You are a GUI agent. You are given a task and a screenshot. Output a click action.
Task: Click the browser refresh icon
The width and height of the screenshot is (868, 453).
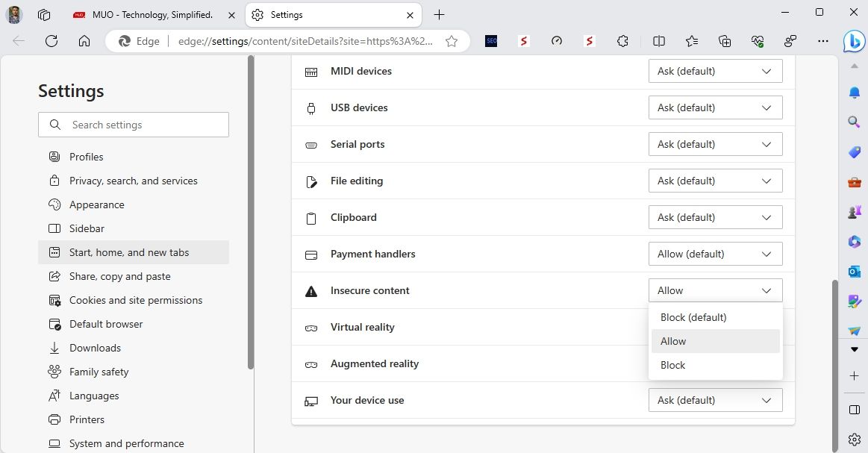click(51, 42)
